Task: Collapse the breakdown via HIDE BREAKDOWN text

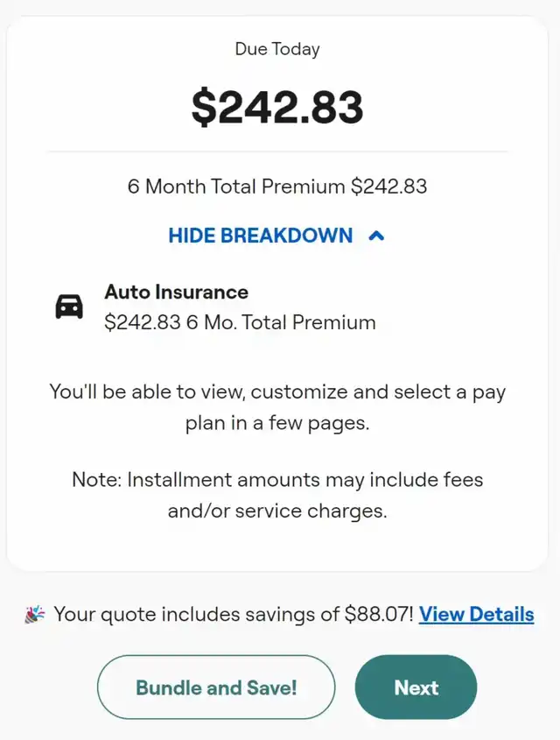Action: pos(261,236)
